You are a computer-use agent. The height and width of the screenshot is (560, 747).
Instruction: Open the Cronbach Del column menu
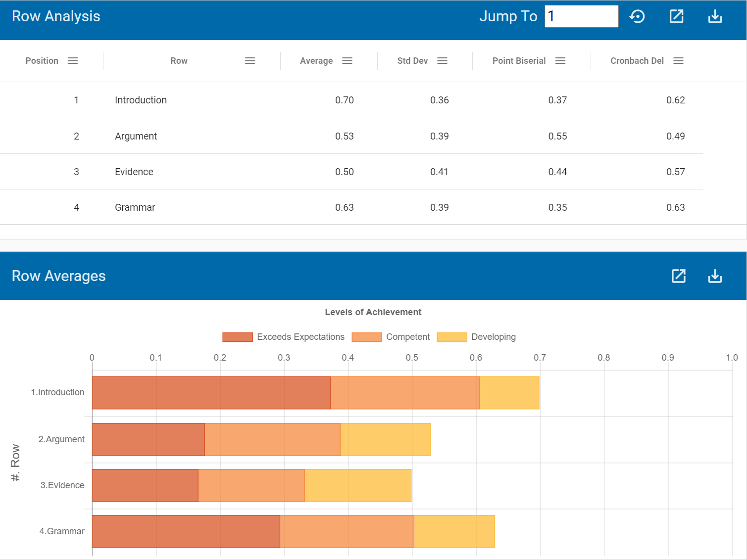[679, 60]
